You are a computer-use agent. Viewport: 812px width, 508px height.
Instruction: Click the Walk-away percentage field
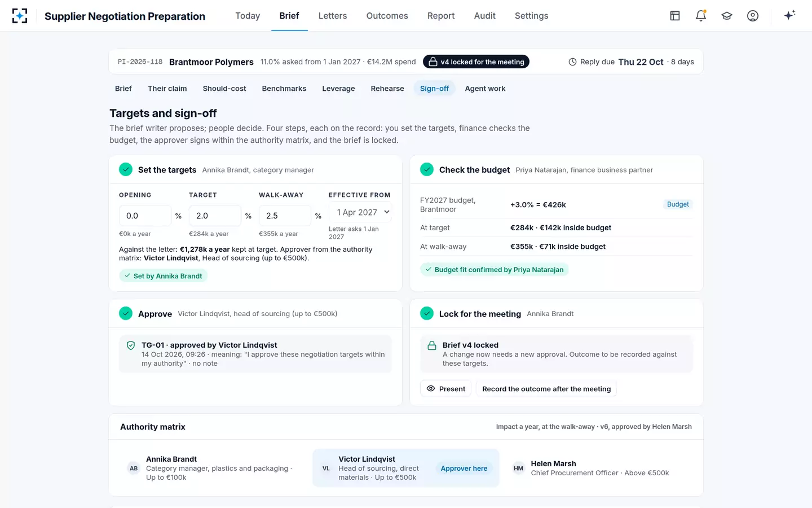tap(285, 216)
